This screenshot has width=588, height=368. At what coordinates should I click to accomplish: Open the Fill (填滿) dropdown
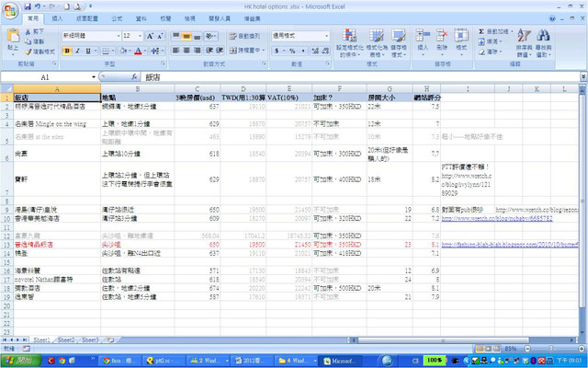[501, 41]
